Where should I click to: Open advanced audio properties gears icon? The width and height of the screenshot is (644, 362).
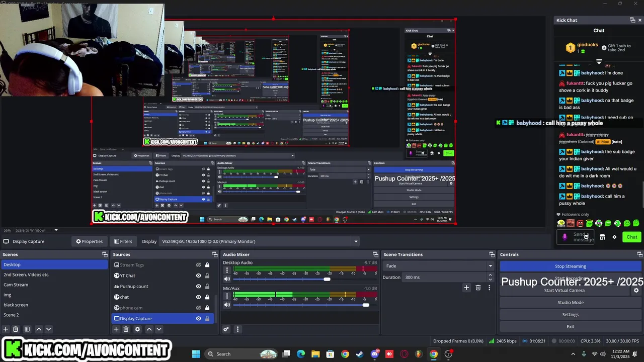click(x=226, y=329)
